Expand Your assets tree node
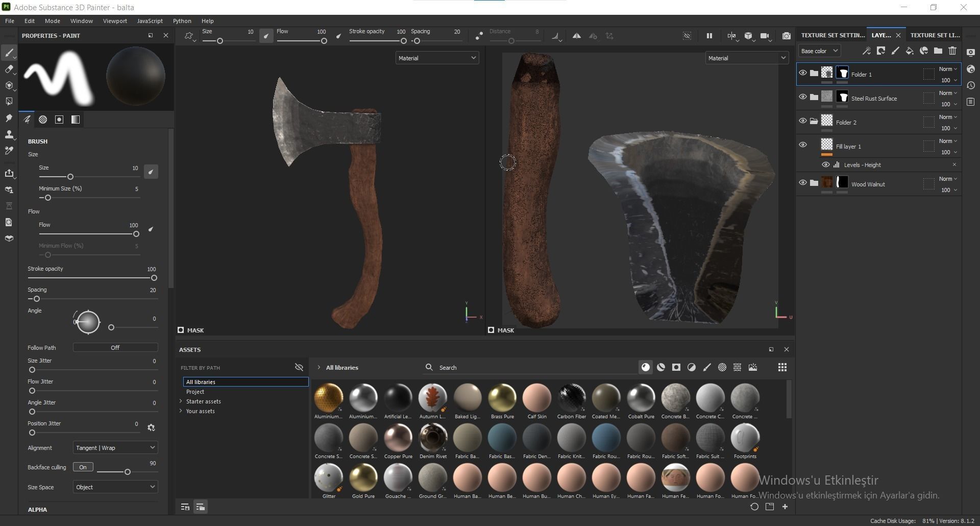 (x=181, y=411)
